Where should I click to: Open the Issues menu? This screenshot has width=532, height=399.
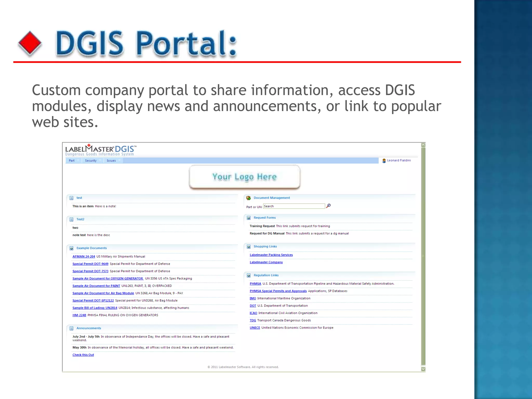coord(111,161)
